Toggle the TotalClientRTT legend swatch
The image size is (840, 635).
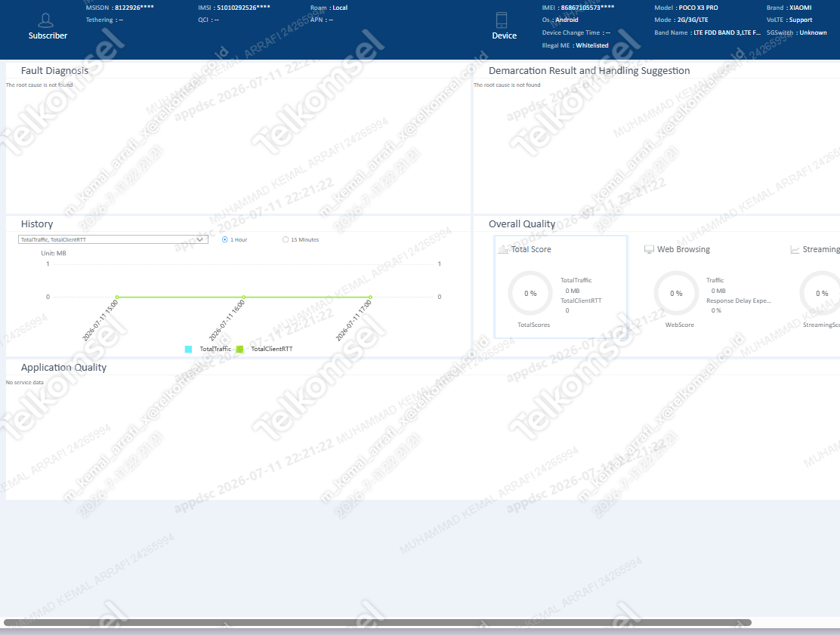(240, 349)
